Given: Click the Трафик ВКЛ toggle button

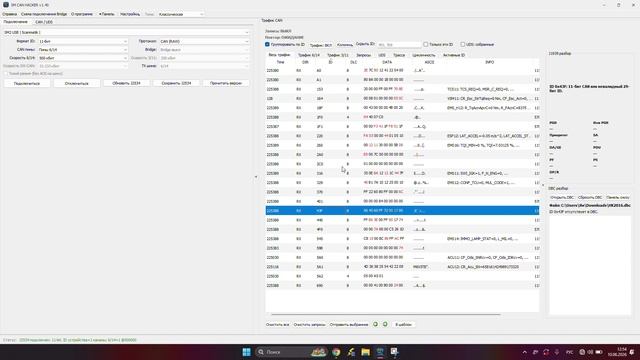Looking at the screenshot, I should (x=320, y=45).
